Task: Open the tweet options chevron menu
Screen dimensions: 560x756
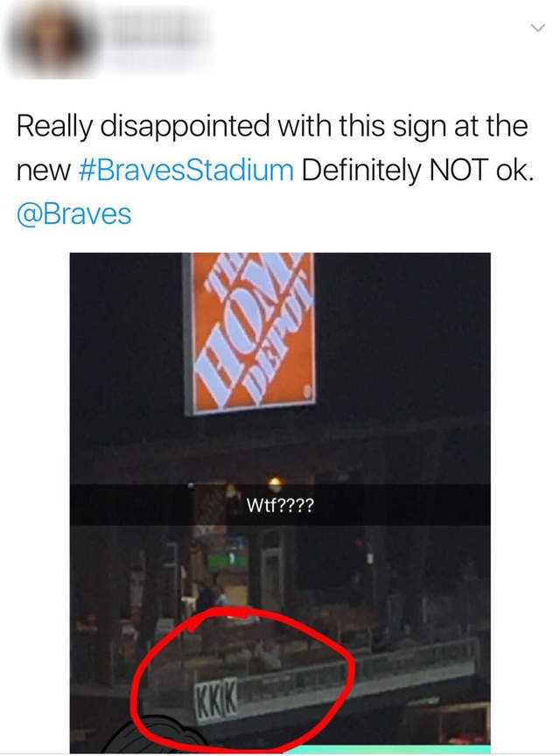Action: [538, 27]
